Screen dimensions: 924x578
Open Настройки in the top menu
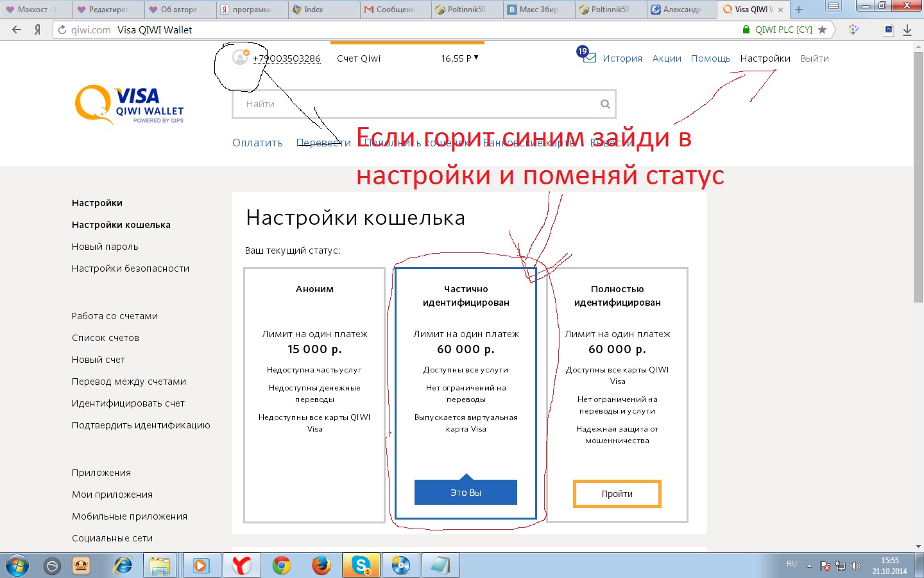coord(765,58)
